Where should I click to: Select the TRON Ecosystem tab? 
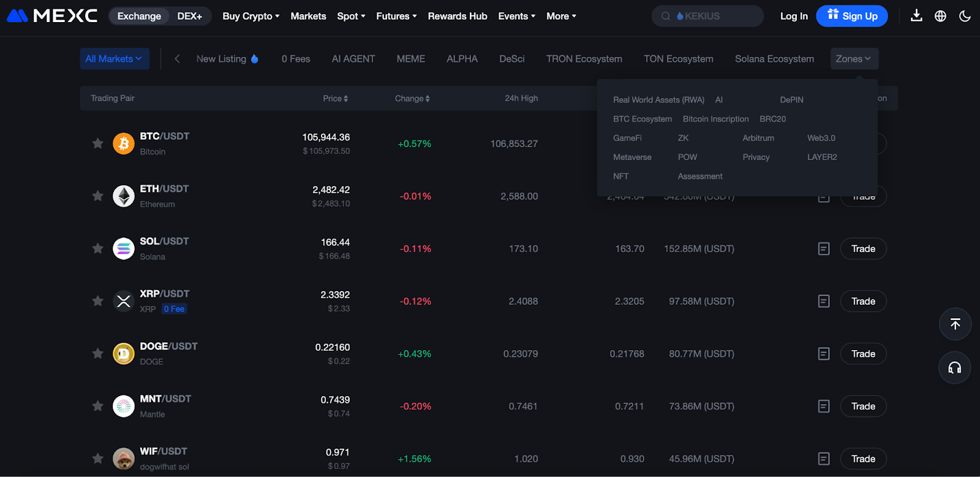pyautogui.click(x=584, y=59)
